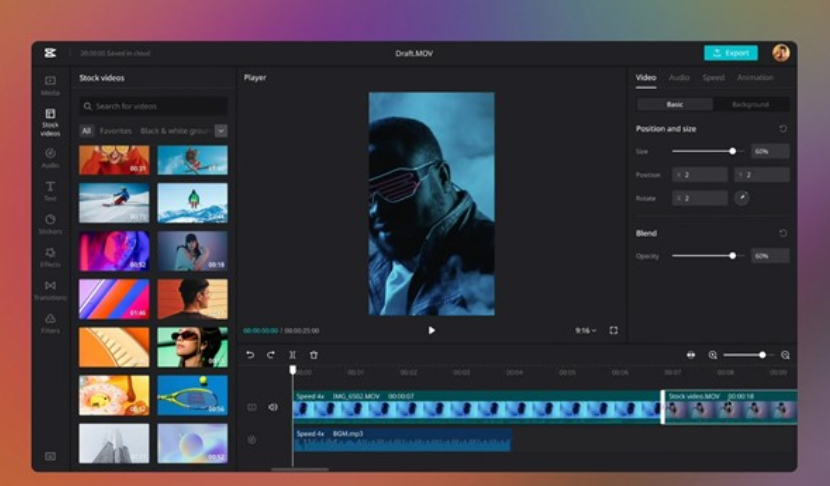830x486 pixels.
Task: Reset the Position and size settings
Action: [782, 129]
